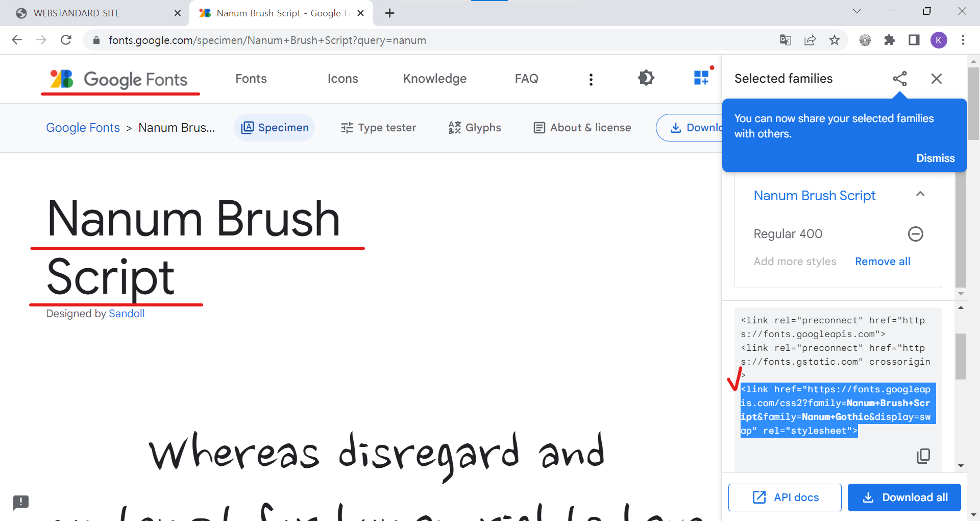Click the Nanum Brush Script family name
980x521 pixels.
tap(814, 196)
